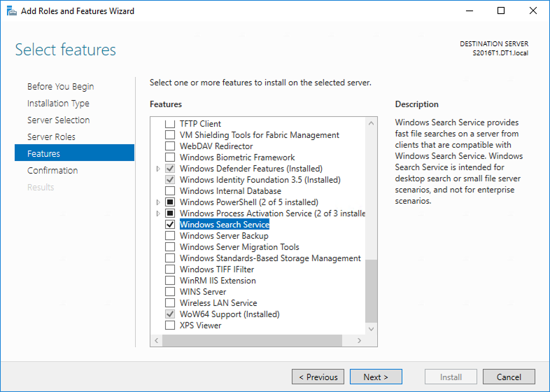This screenshot has width=550, height=392.
Task: Click the Previous button
Action: tap(318, 377)
